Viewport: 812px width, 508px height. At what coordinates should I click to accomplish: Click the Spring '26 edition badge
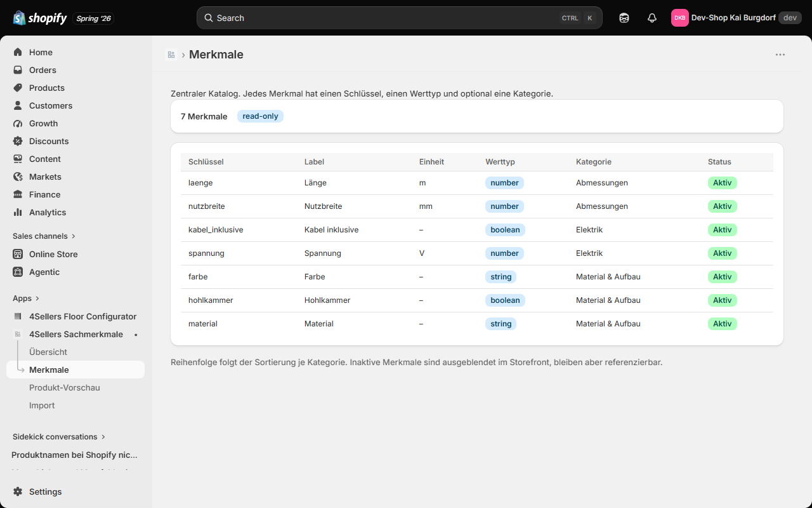[x=93, y=18]
